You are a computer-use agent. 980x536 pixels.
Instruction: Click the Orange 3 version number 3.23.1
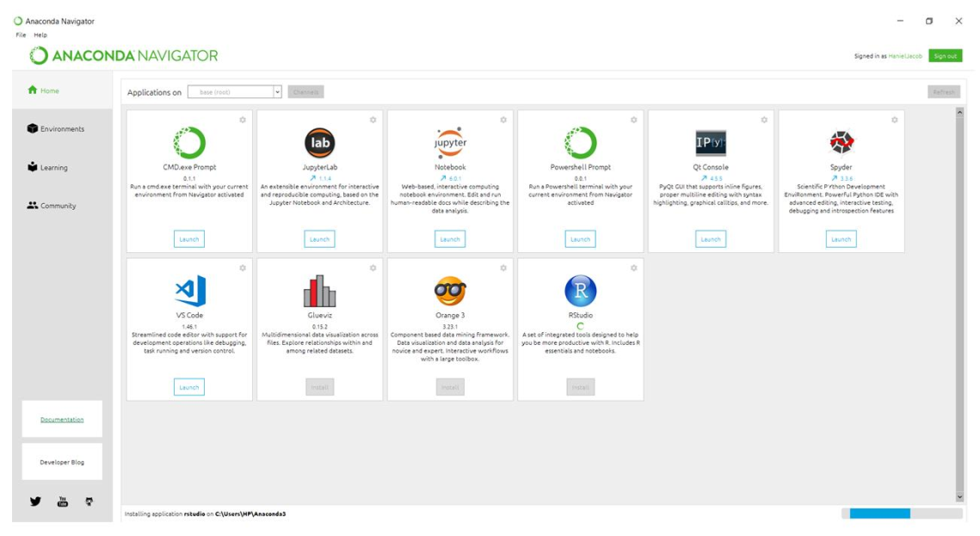point(450,327)
